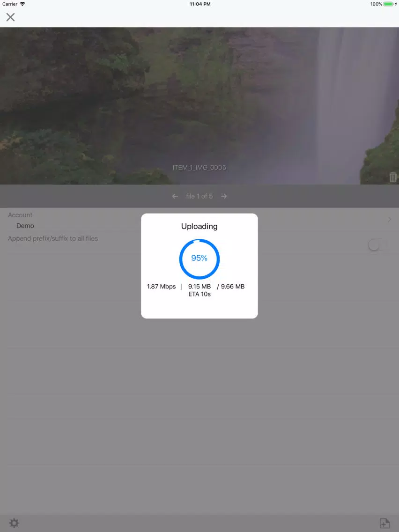This screenshot has height=532, width=399.
Task: Click the 95% circular upload progress indicator
Action: 199,259
